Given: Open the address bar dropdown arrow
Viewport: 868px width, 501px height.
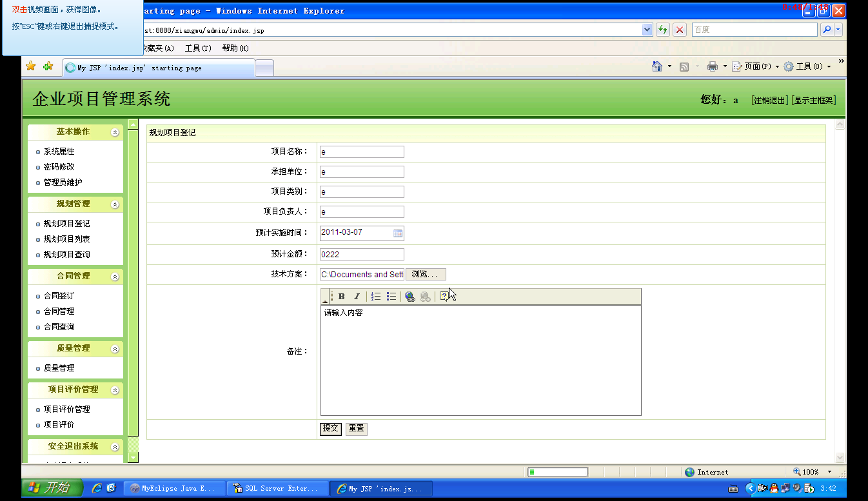Looking at the screenshot, I should [x=647, y=30].
